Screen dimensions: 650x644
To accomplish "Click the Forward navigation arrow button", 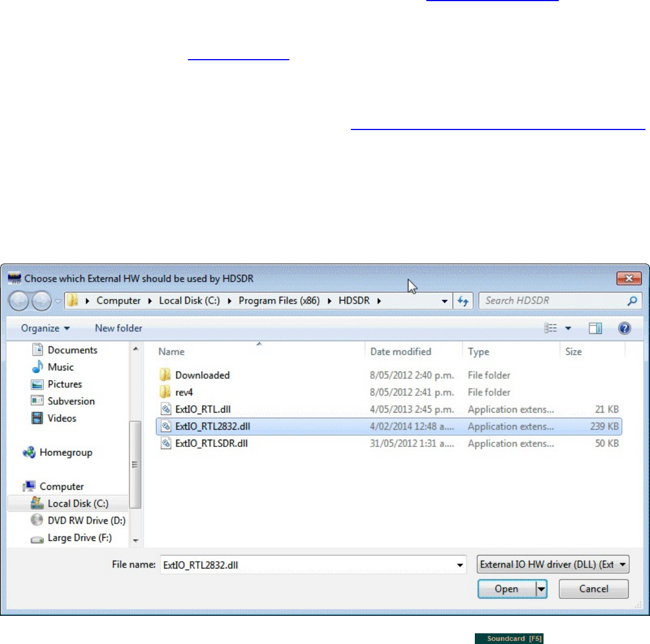I will click(42, 301).
